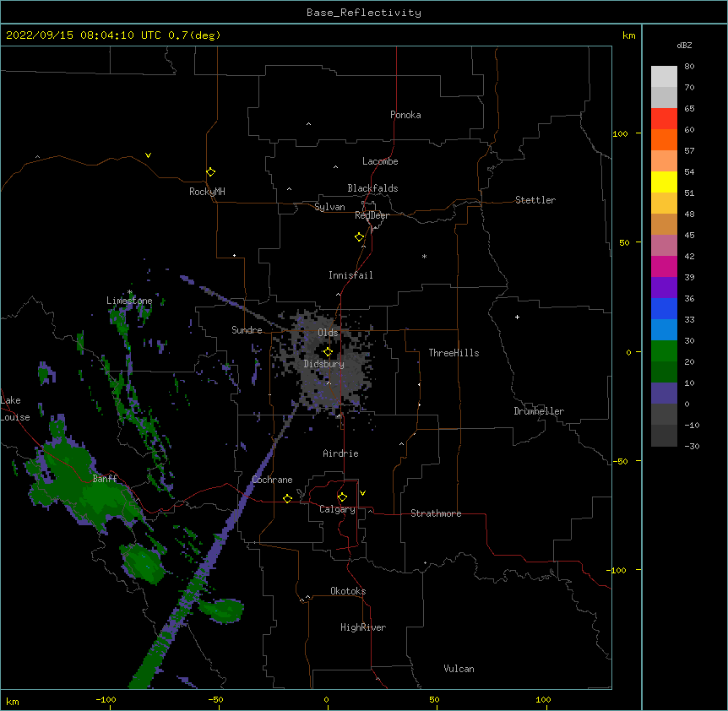Pick the magenta 39-42 dBZ legend swatch
The image size is (728, 711).
[664, 267]
